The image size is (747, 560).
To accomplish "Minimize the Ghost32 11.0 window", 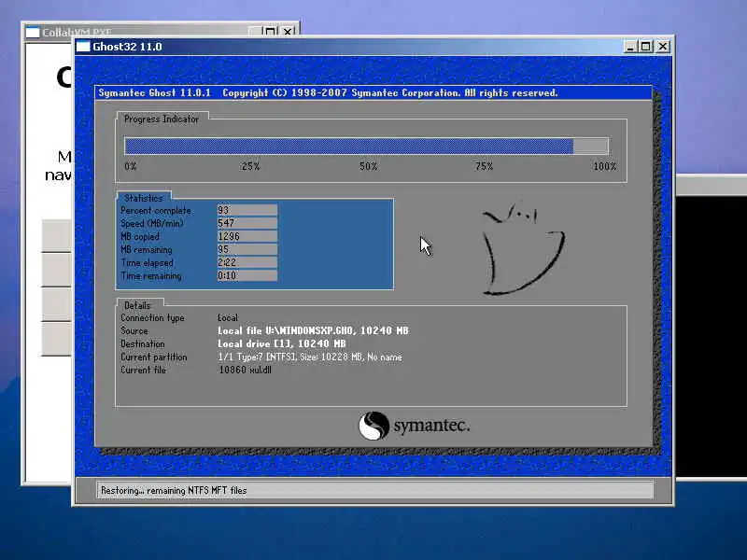I will 629,46.
